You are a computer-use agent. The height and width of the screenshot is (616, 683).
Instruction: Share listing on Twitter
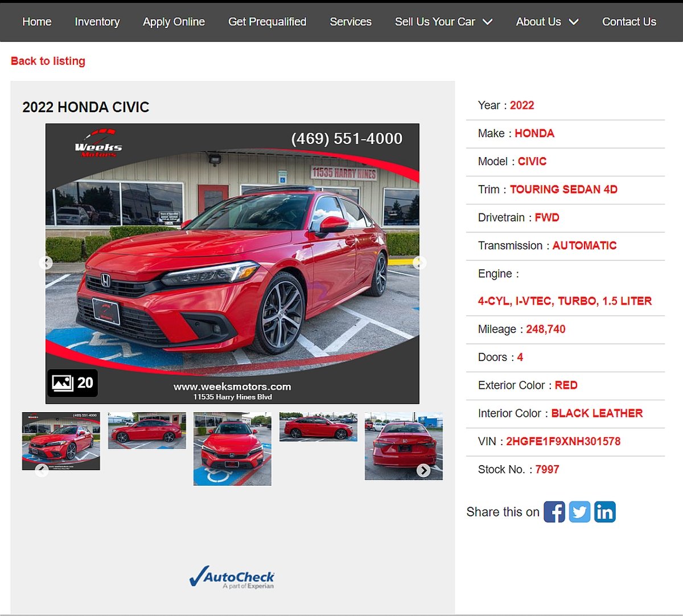(x=579, y=512)
